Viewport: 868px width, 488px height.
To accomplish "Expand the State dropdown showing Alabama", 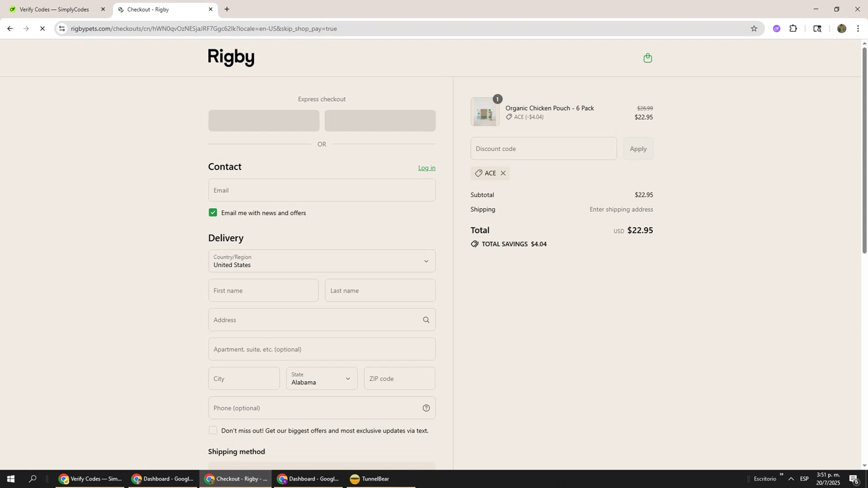I will tap(322, 379).
